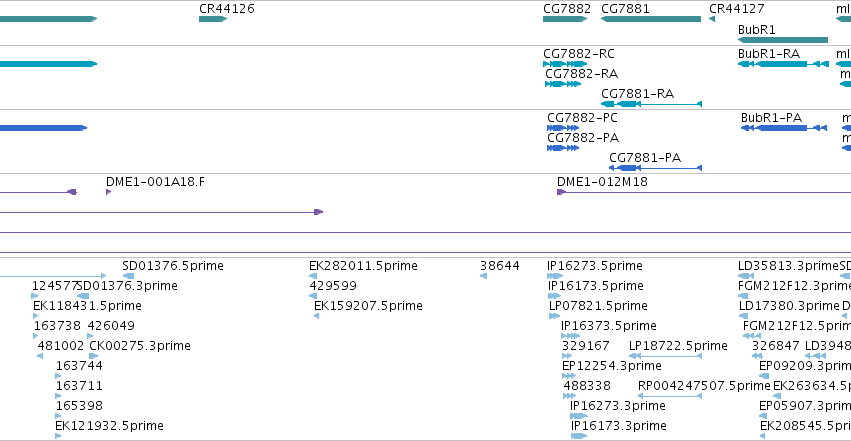
Task: Click the SD01376.3prime EST label
Action: coord(128,286)
